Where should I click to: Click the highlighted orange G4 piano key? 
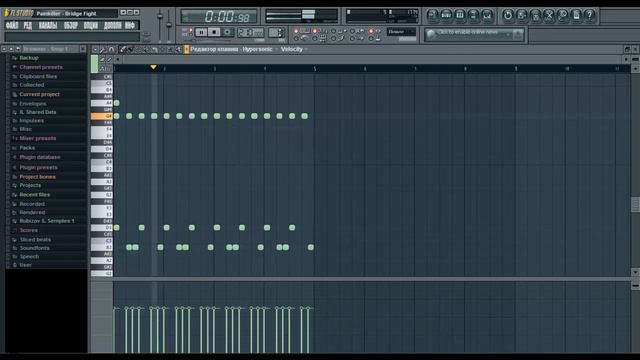coord(101,116)
